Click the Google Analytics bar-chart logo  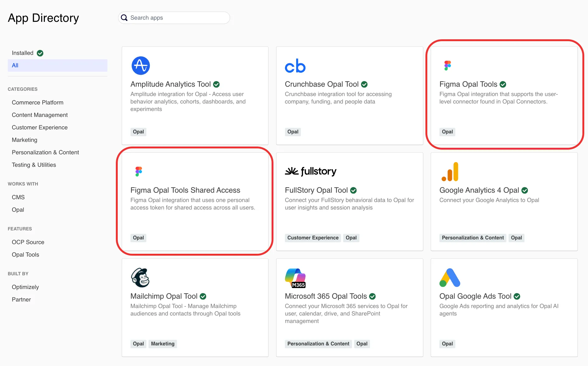click(450, 171)
